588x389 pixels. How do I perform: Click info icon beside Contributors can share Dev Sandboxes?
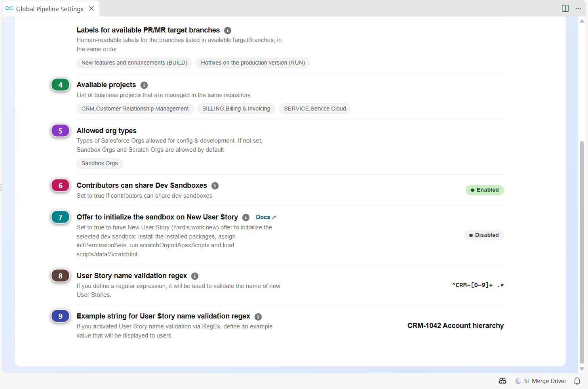click(215, 186)
